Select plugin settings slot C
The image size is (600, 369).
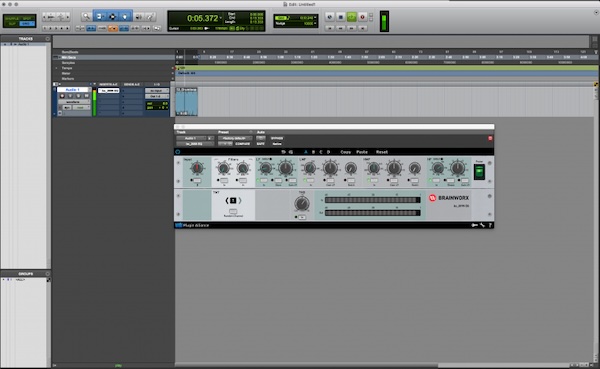pos(321,152)
